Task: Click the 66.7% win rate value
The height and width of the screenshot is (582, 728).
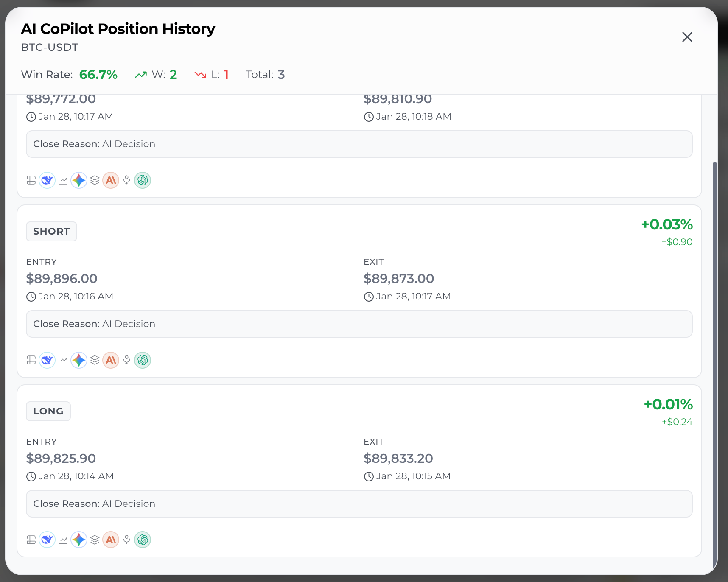Action: (x=98, y=75)
